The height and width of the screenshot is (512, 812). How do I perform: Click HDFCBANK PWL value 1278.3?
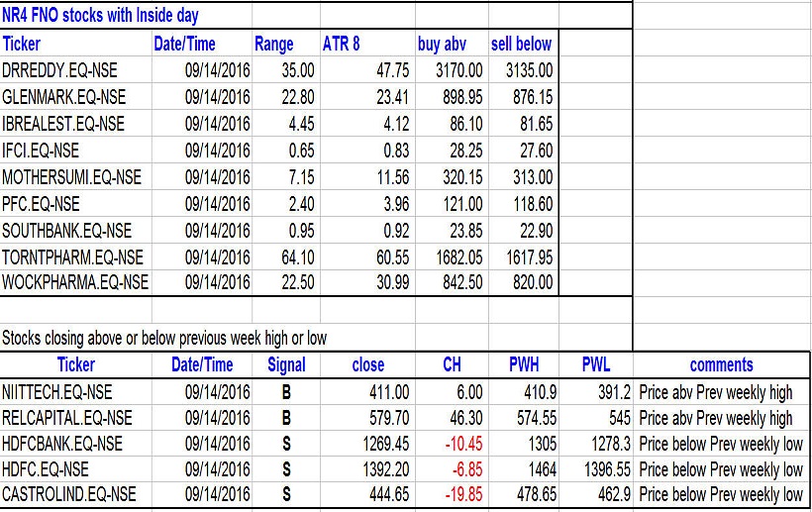611,445
